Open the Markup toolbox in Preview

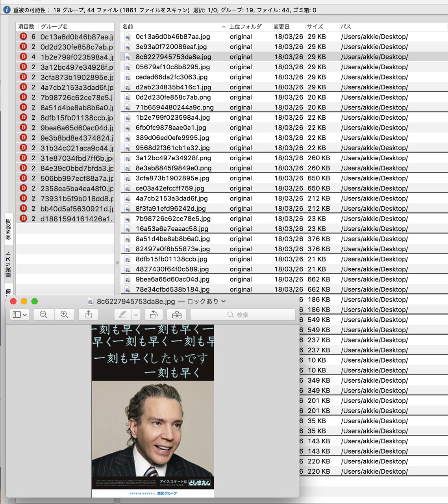pos(177,315)
